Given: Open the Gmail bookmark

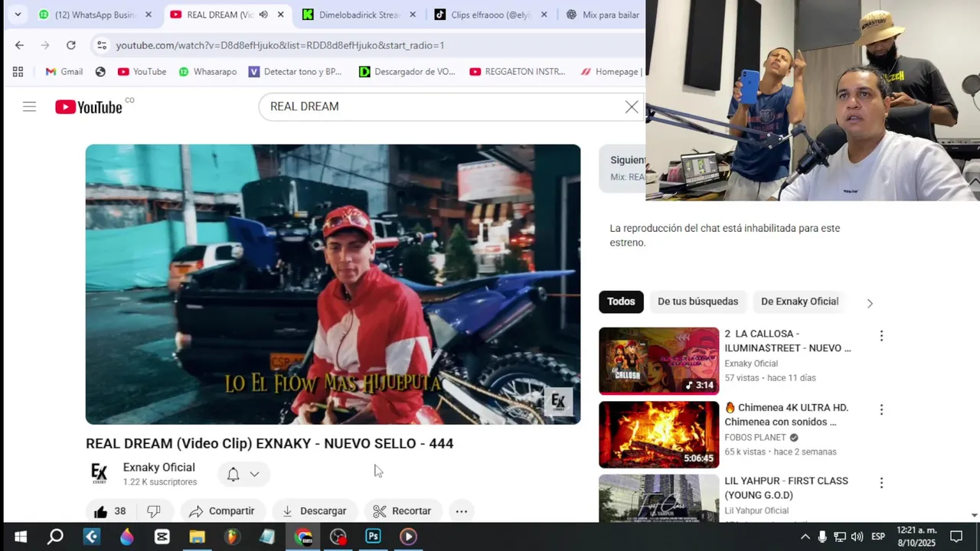Looking at the screenshot, I should [64, 71].
